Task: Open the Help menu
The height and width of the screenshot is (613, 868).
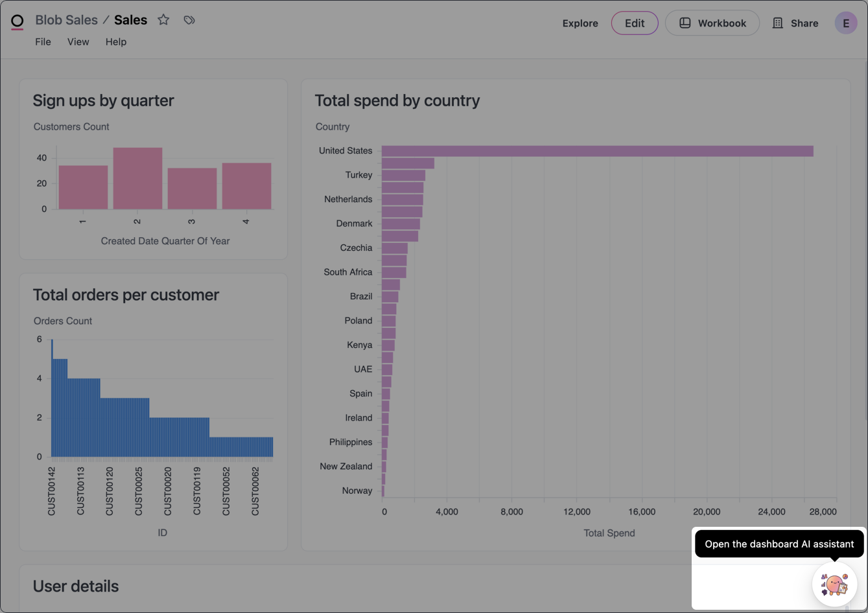Action: click(x=116, y=42)
